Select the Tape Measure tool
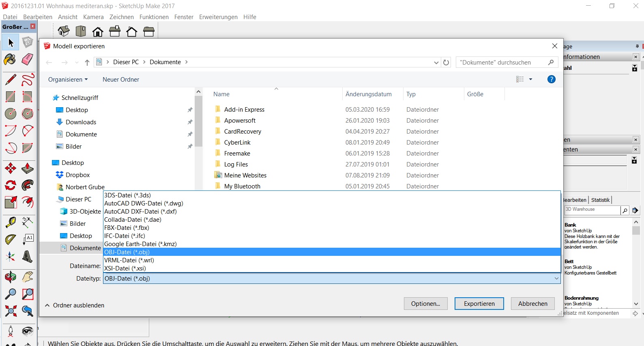 click(x=11, y=222)
